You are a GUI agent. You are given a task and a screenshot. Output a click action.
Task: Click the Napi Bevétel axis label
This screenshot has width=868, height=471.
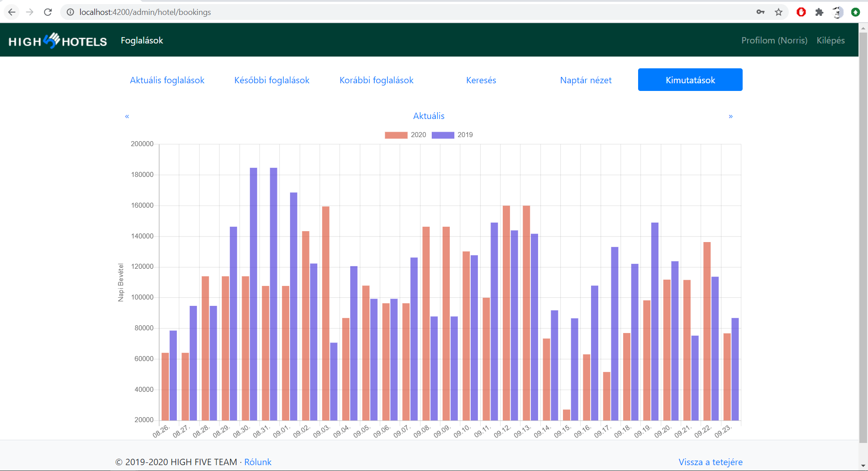coord(121,282)
